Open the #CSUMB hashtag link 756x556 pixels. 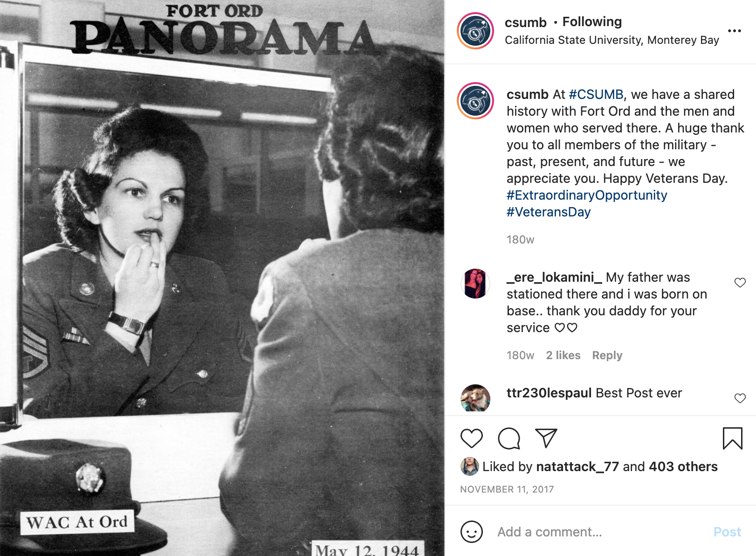pyautogui.click(x=596, y=94)
